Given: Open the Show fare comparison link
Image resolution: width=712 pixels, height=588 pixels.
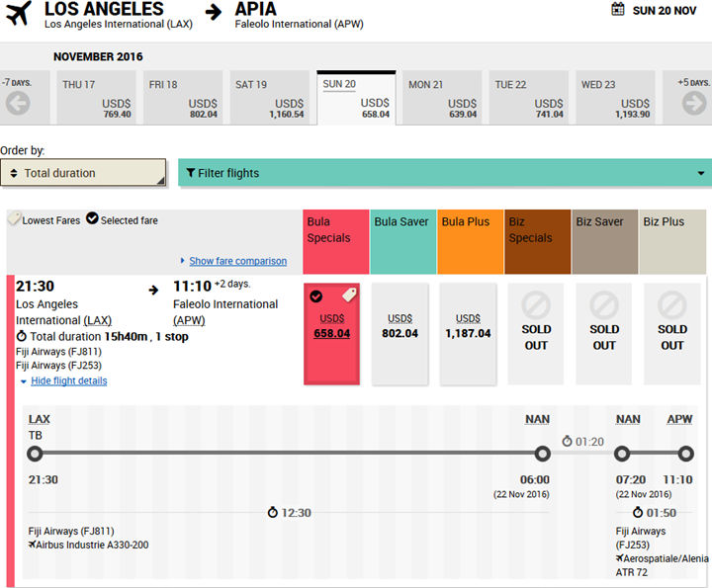Looking at the screenshot, I should (x=237, y=261).
